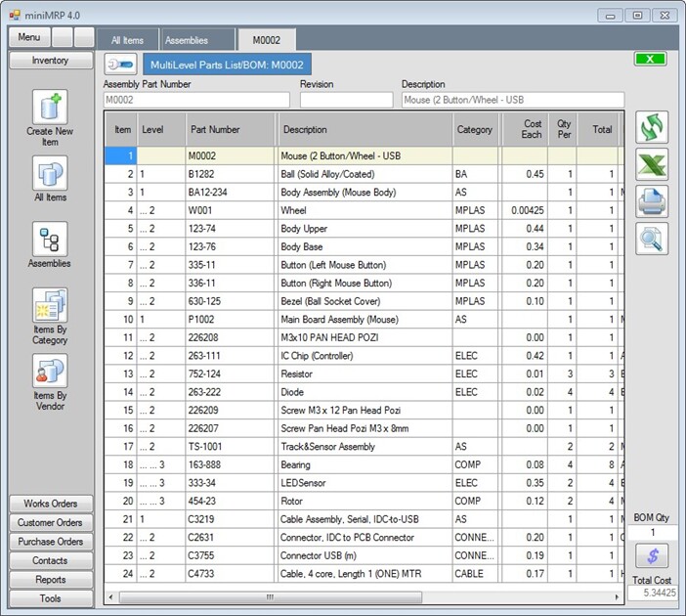Open the Assemblies sidebar icon
Image resolution: width=686 pixels, height=616 pixels.
point(50,240)
